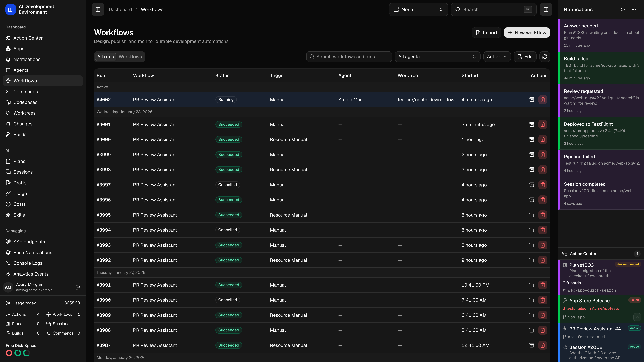Open the Active status filter dropdown
This screenshot has height=362, width=644.
(497, 57)
